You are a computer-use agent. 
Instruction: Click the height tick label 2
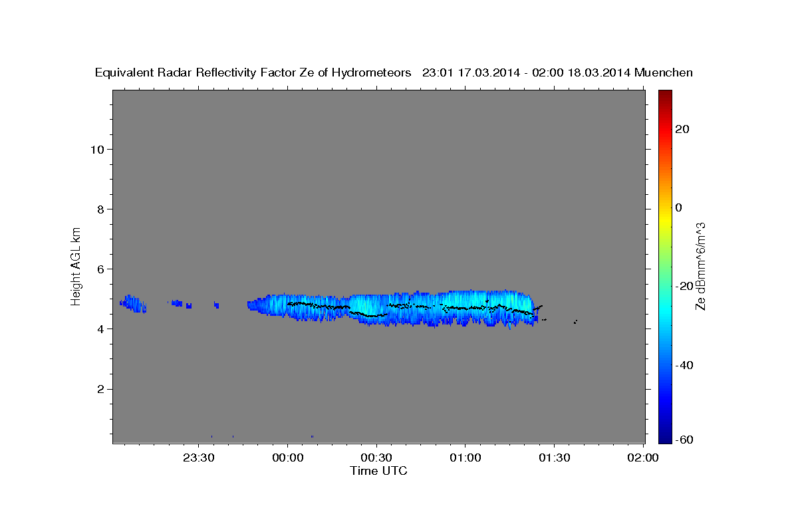click(x=99, y=389)
